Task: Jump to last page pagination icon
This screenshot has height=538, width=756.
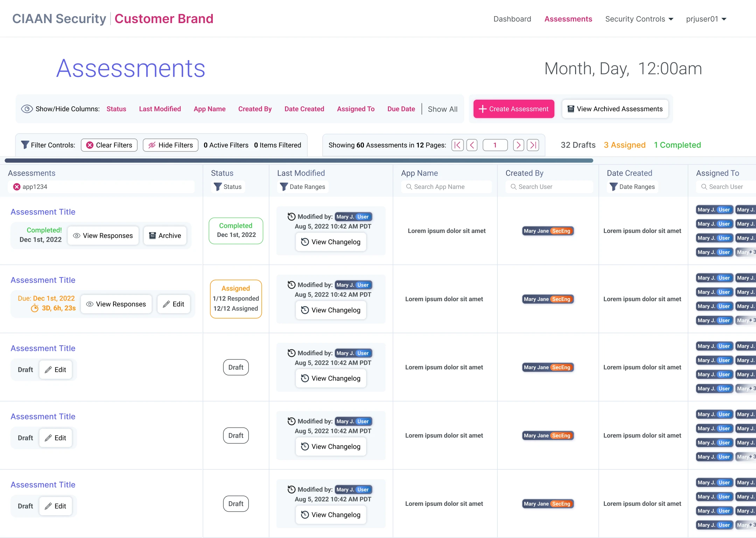Action: click(533, 145)
